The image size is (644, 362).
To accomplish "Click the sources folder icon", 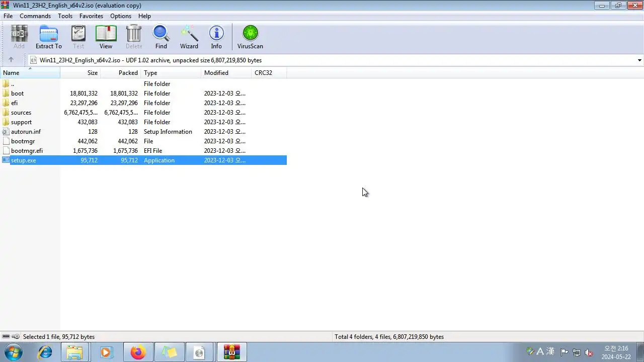I will [x=6, y=113].
